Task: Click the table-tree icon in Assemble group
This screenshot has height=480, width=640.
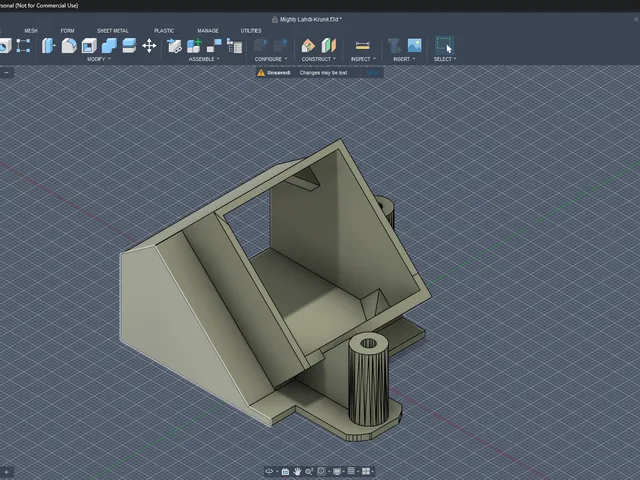Action: (234, 45)
